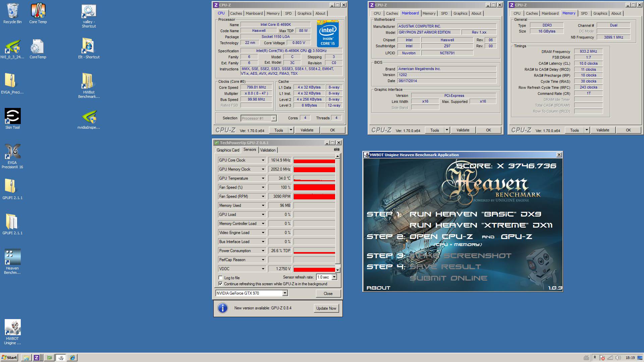Open the NVI_0_3_24 NVIDIA shortcut

(x=12, y=49)
